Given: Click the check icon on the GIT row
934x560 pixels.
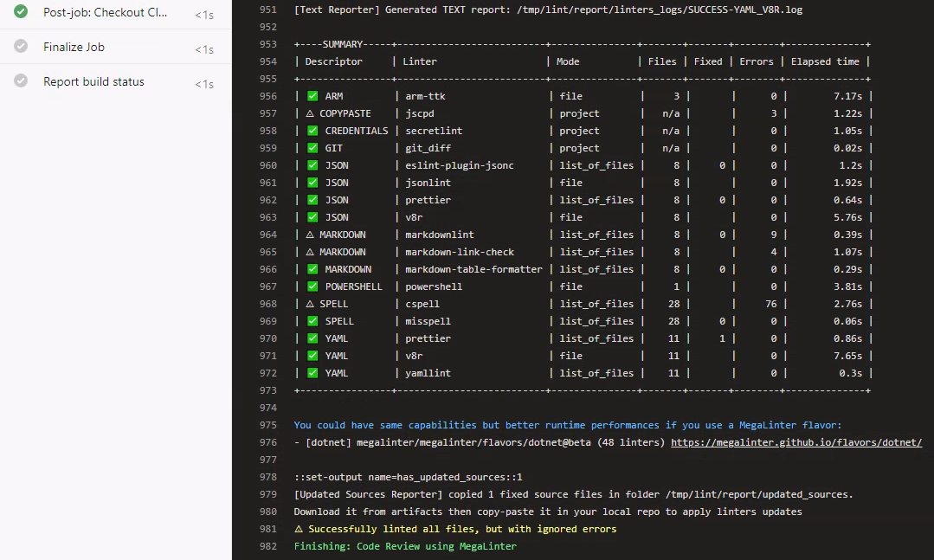Looking at the screenshot, I should pos(312,147).
